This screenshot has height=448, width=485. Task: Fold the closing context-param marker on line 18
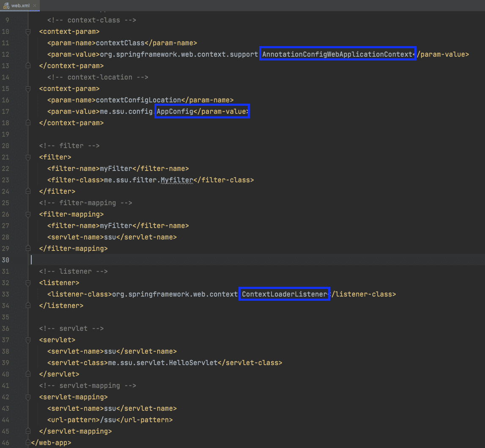tap(28, 123)
